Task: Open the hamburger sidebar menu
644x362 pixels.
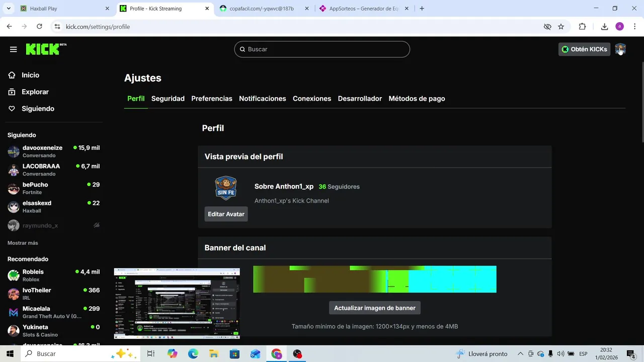Action: (x=13, y=49)
